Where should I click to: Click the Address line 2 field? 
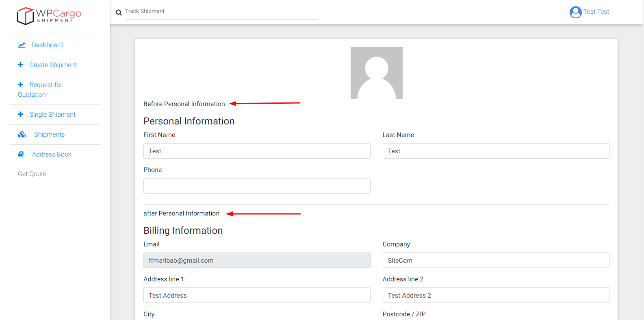pyautogui.click(x=496, y=295)
